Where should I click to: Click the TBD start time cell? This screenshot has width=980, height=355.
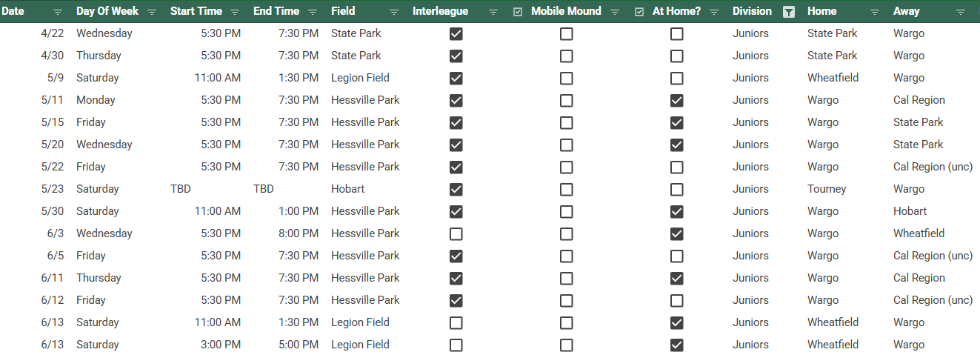pos(181,189)
